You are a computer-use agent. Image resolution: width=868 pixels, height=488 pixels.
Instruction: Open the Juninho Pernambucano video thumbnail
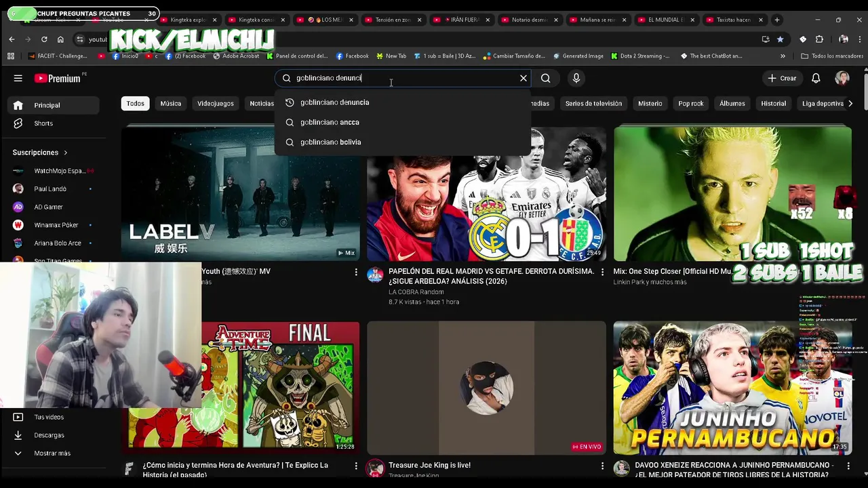point(732,388)
